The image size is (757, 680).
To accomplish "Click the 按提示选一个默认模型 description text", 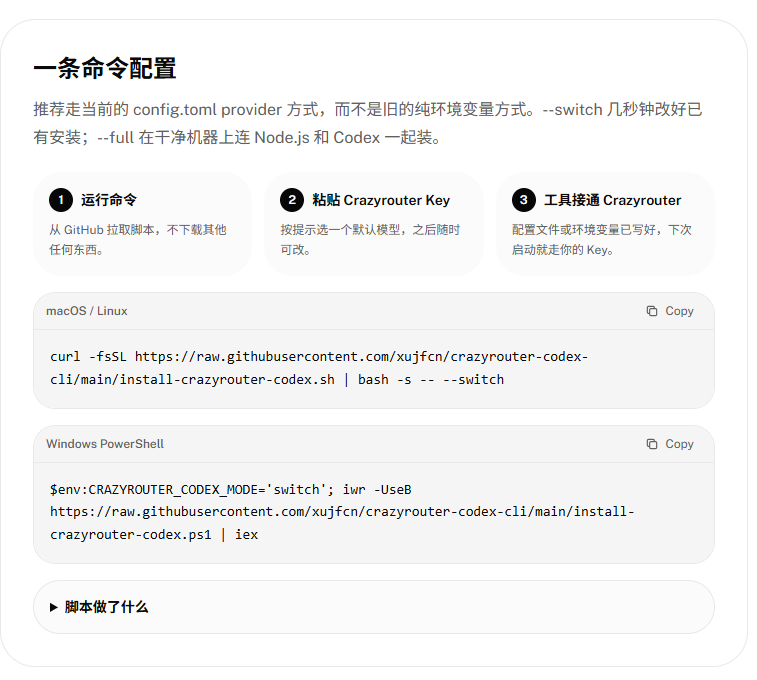I will click(x=370, y=239).
